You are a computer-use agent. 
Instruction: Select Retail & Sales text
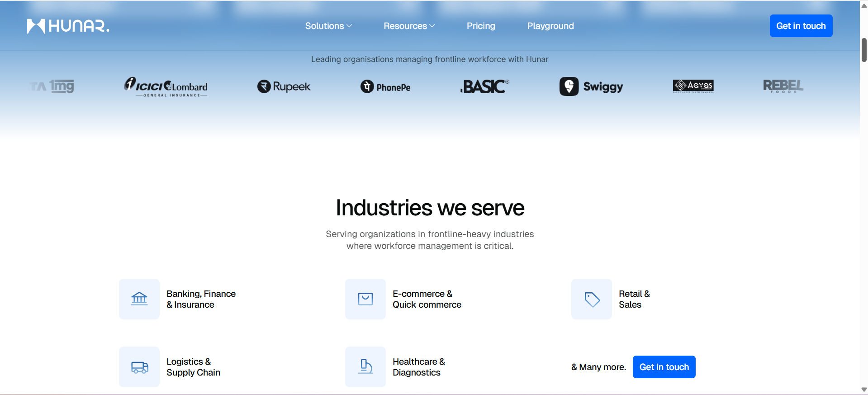(634, 299)
